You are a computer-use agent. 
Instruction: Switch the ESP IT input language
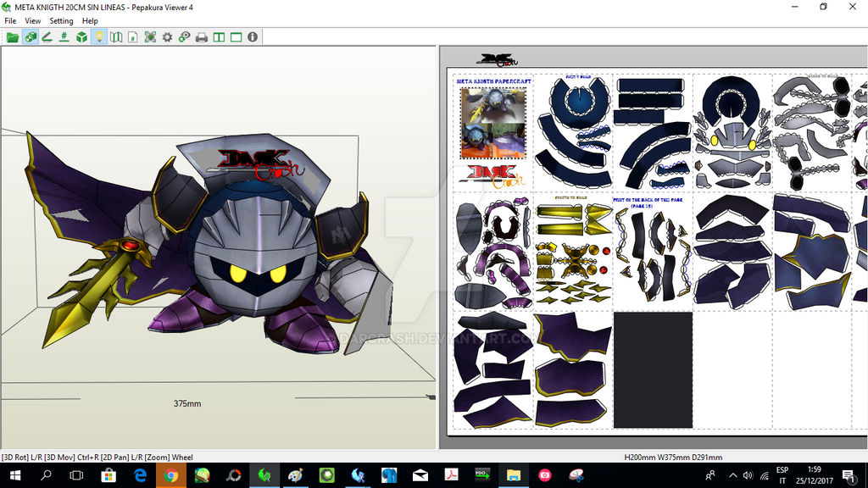point(782,475)
